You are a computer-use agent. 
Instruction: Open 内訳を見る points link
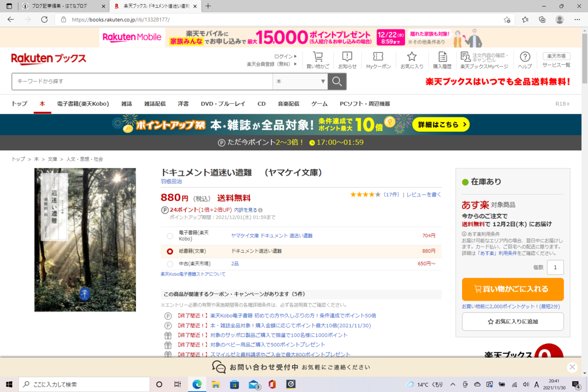(x=245, y=210)
